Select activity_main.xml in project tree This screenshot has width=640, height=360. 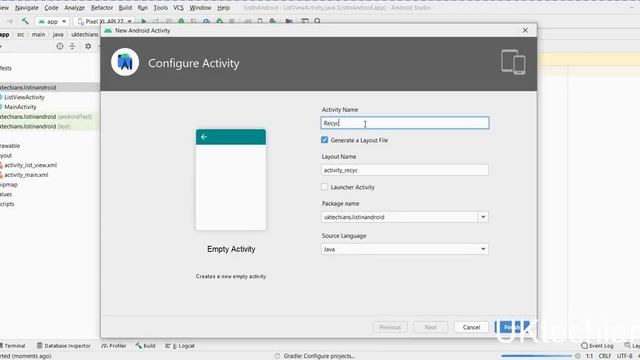pos(26,175)
